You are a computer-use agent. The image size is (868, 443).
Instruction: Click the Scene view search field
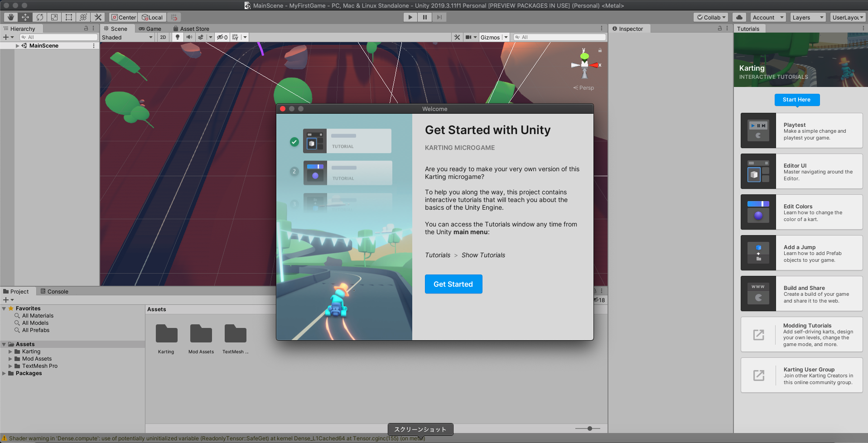tap(559, 37)
